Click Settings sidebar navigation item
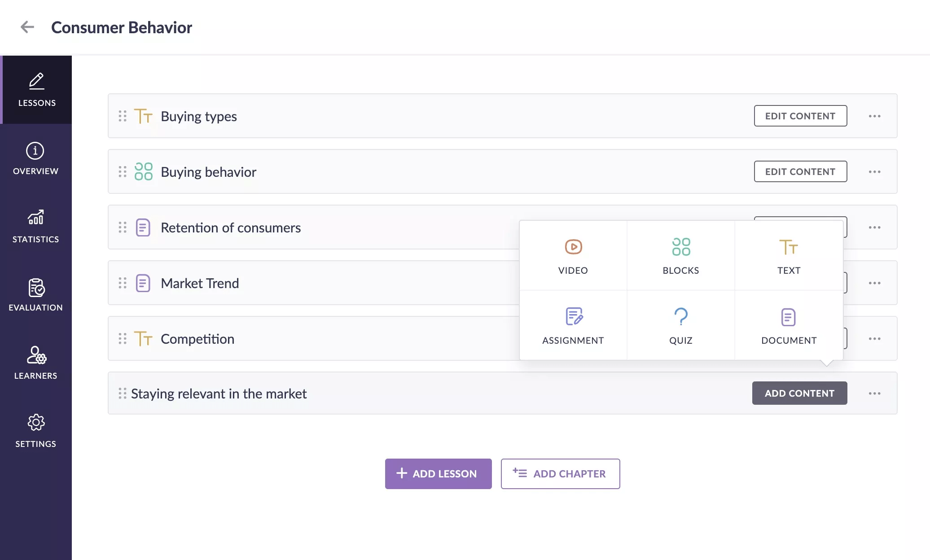The height and width of the screenshot is (560, 930). pyautogui.click(x=35, y=430)
